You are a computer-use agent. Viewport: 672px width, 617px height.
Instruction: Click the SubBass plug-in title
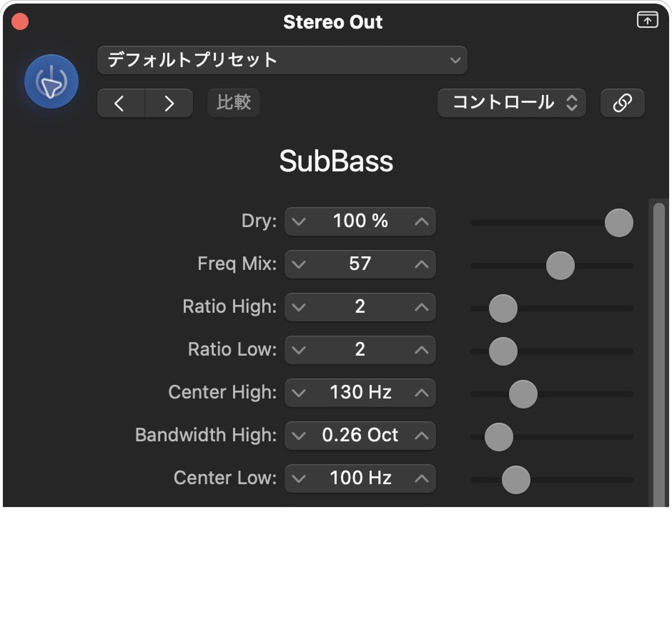point(336,161)
